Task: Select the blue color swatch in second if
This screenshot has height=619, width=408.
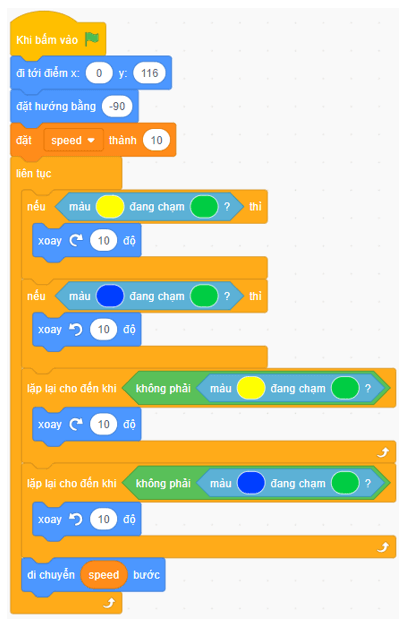Action: click(x=110, y=296)
